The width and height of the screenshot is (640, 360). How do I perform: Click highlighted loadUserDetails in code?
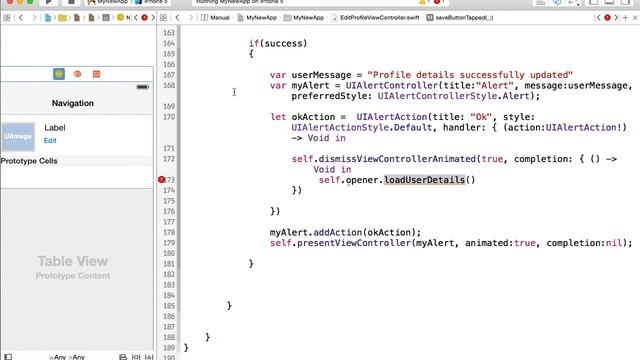click(x=424, y=180)
